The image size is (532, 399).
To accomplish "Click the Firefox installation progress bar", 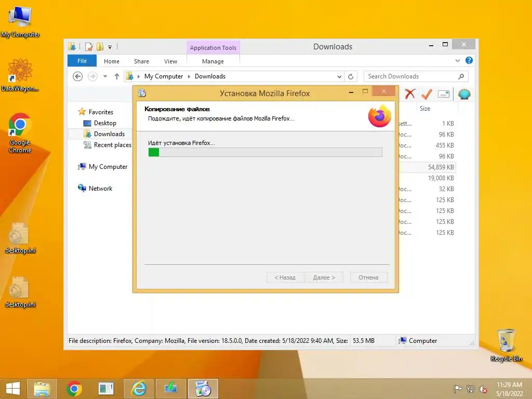I will (x=265, y=152).
